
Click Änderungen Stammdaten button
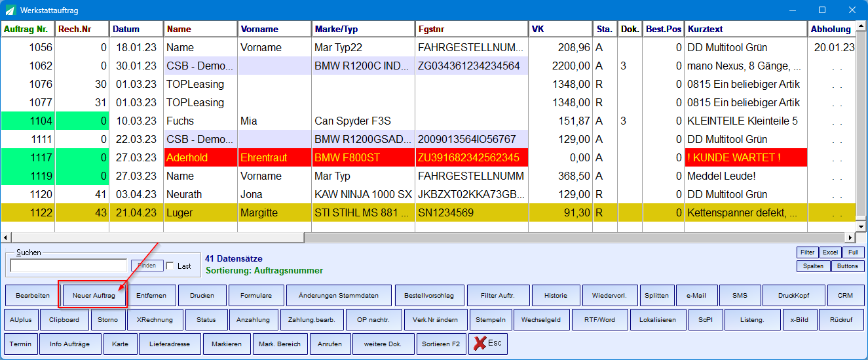click(339, 296)
